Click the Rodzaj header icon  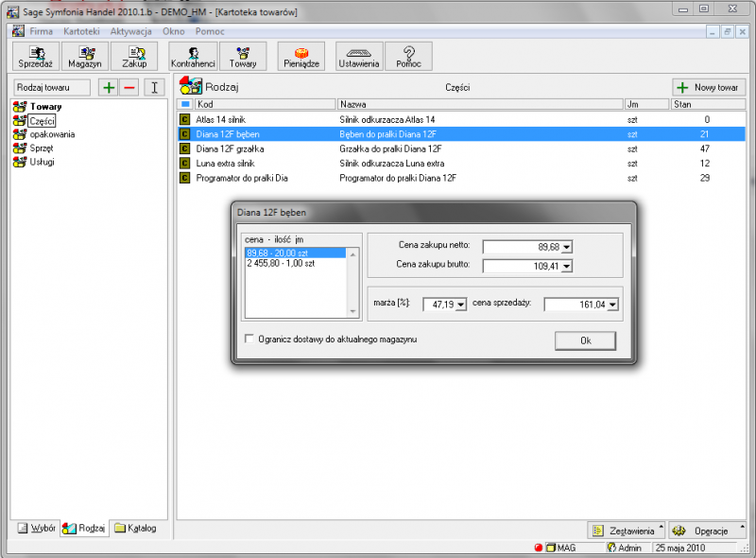point(191,86)
